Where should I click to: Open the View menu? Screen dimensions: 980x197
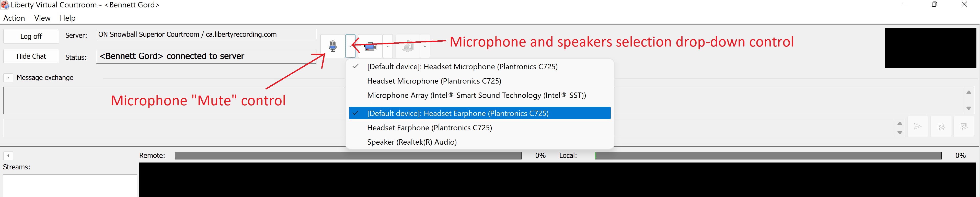[x=42, y=18]
